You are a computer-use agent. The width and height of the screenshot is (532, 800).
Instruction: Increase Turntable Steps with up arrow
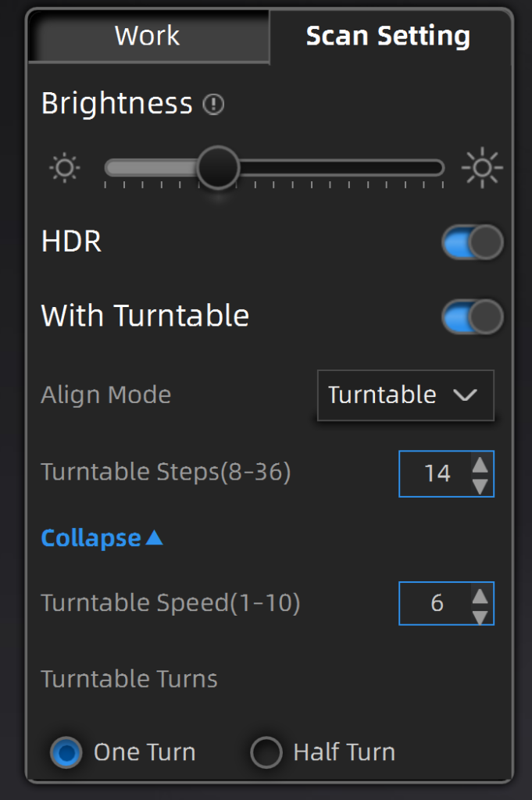[x=480, y=464]
